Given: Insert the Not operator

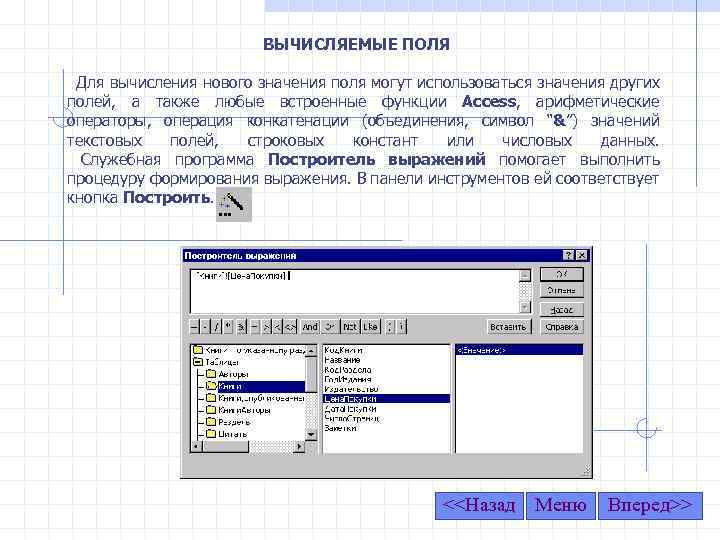Looking at the screenshot, I should 350,326.
